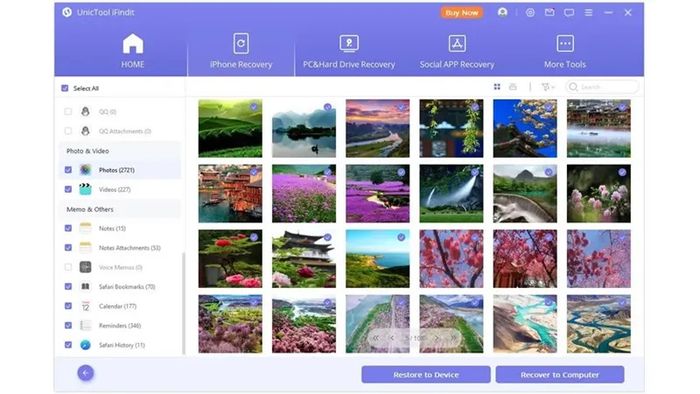700x394 pixels.
Task: Select the Videos (227) category label
Action: 115,190
